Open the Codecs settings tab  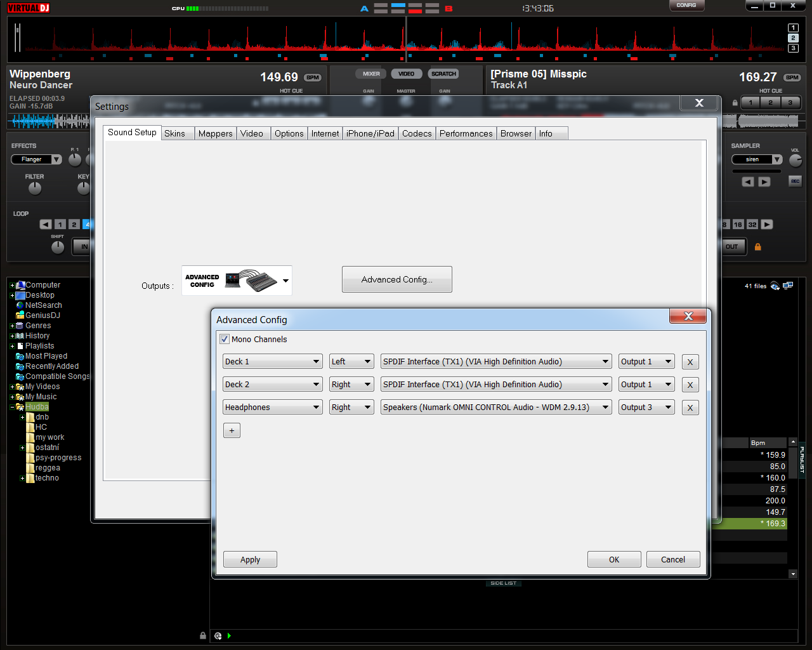pyautogui.click(x=416, y=134)
